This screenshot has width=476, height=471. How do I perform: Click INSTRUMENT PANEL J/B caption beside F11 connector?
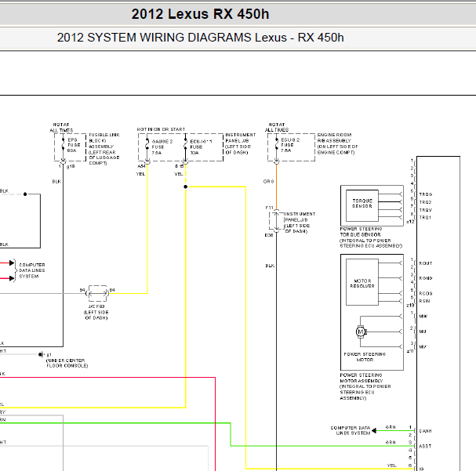pyautogui.click(x=300, y=223)
